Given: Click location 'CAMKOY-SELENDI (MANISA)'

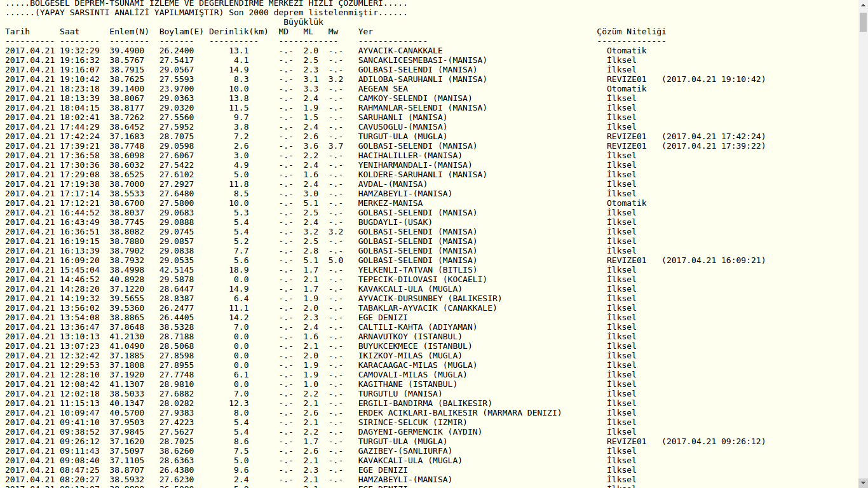Looking at the screenshot, I should point(415,98).
